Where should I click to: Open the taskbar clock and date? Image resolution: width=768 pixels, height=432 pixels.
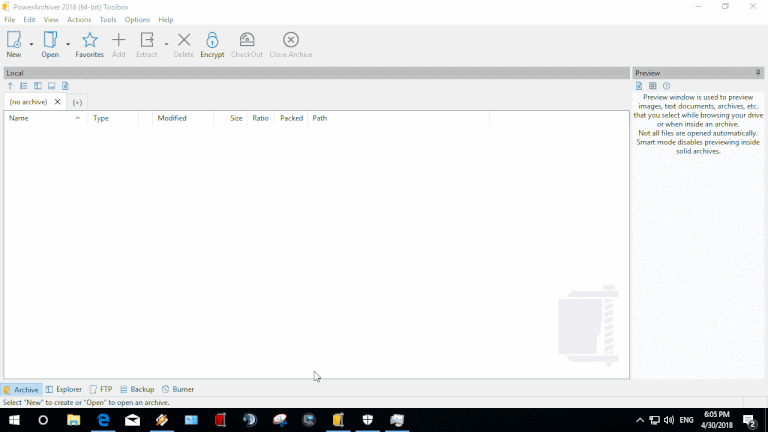717,420
